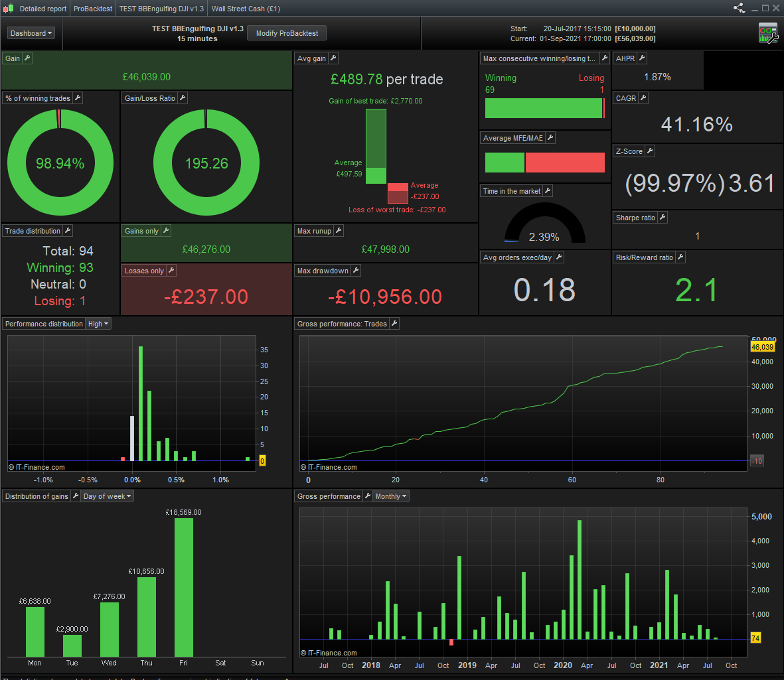Click the Wed £7,276.00 gains bar

point(110,630)
